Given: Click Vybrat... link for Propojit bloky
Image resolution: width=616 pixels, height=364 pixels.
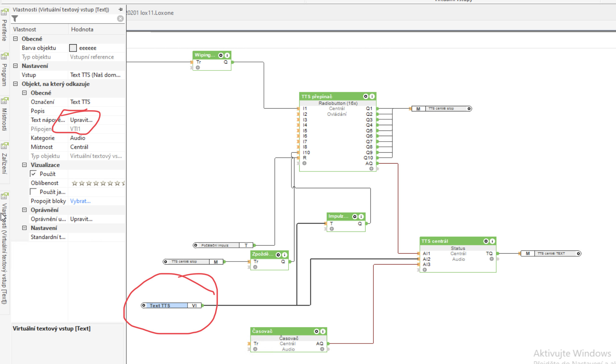Looking at the screenshot, I should tap(80, 201).
